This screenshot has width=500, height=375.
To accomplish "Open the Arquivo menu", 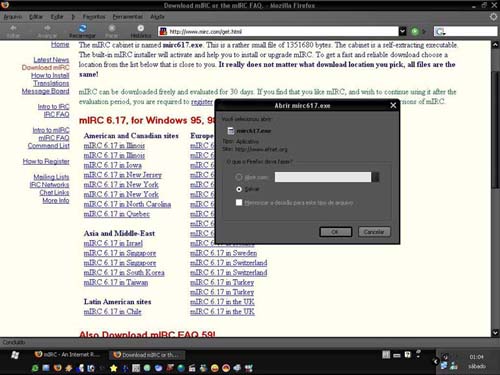I will click(x=13, y=17).
